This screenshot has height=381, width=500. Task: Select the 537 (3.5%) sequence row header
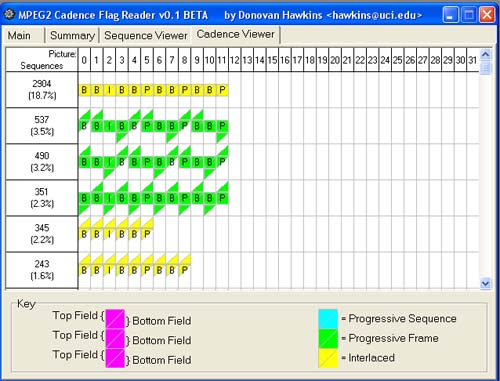[42, 126]
